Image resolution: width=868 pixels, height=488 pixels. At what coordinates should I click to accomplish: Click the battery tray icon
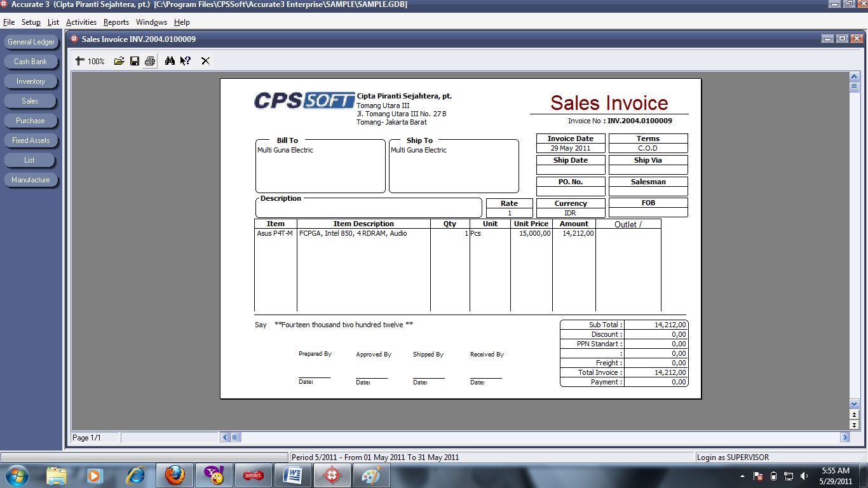(x=773, y=476)
